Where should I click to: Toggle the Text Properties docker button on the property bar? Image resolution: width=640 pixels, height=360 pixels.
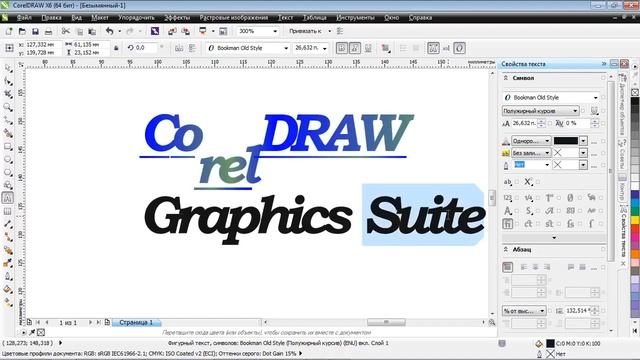[433, 48]
